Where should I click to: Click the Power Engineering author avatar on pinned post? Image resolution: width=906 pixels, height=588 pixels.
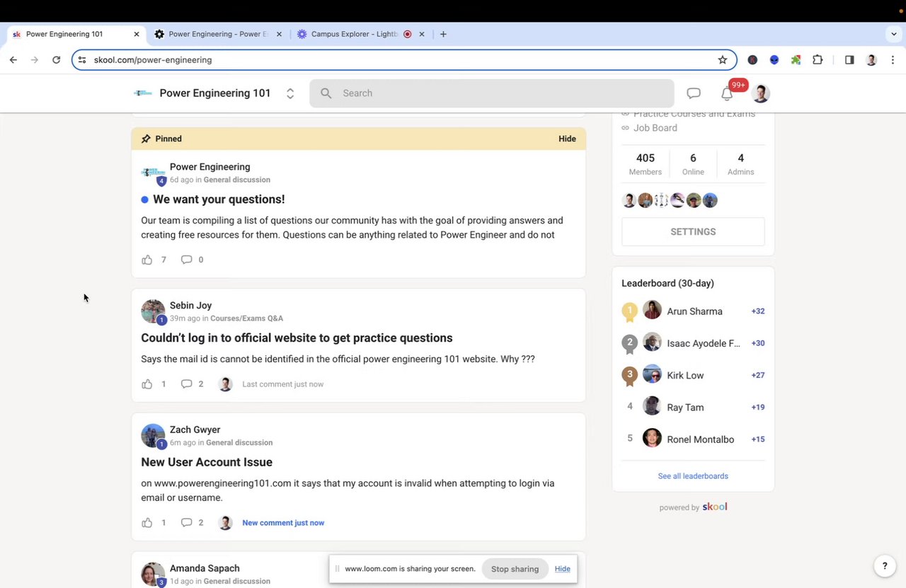[153, 173]
